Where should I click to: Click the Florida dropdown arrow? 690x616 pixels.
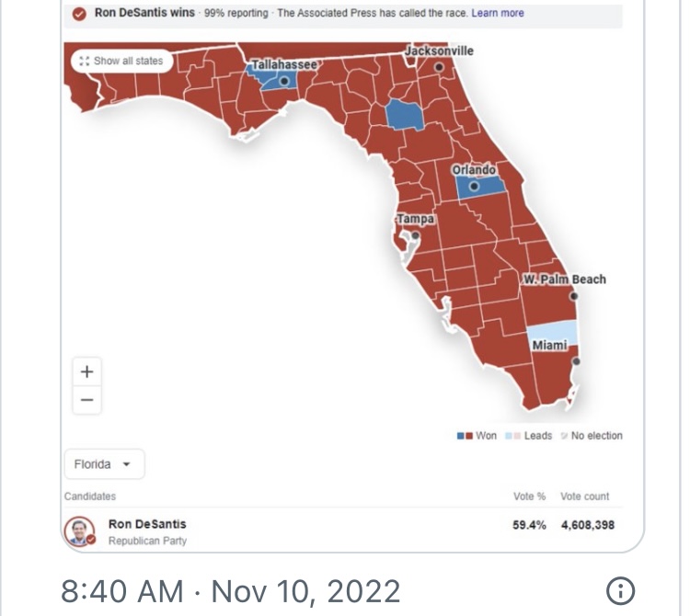(127, 464)
